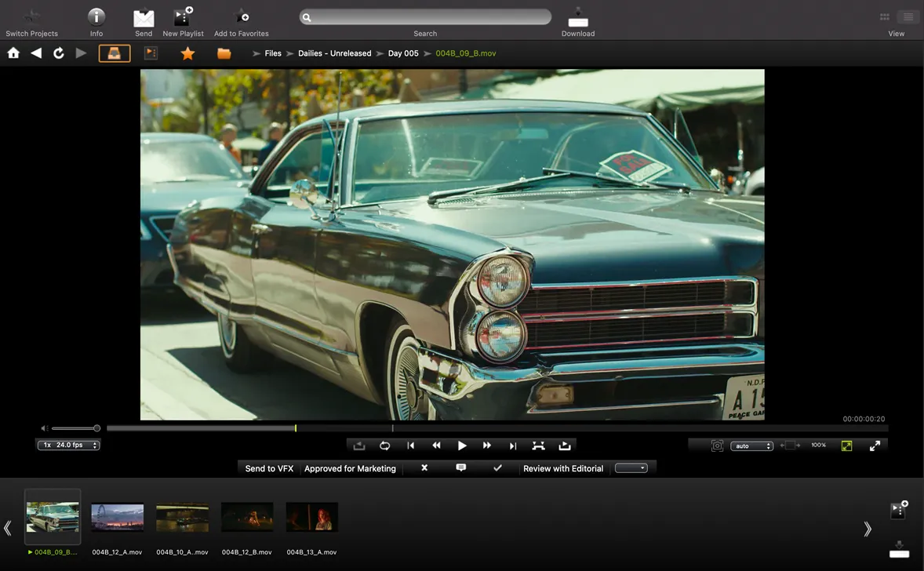The height and width of the screenshot is (571, 924).
Task: Click the New Playlist icon
Action: point(183,16)
